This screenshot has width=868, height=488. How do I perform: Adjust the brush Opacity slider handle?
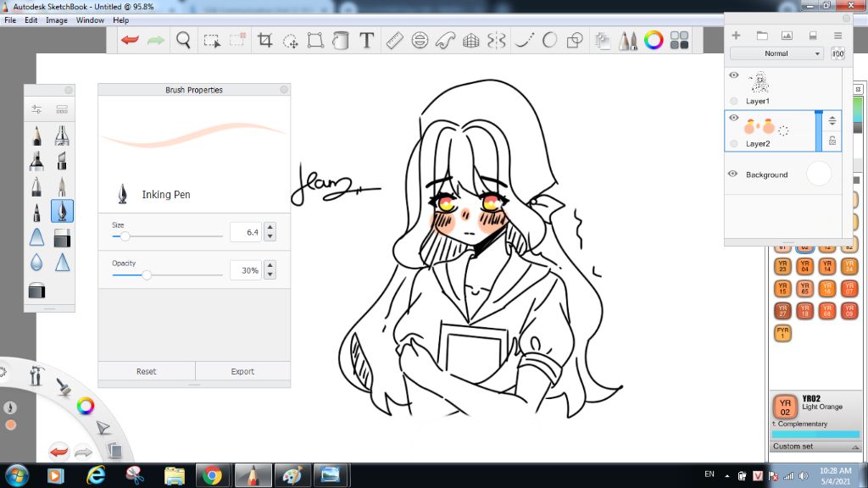[x=147, y=275]
